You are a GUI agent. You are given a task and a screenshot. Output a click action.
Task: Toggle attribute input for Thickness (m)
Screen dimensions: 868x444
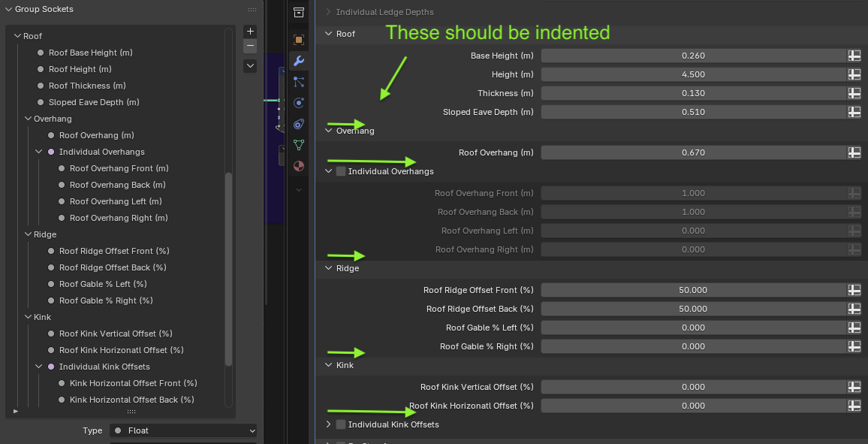[854, 93]
